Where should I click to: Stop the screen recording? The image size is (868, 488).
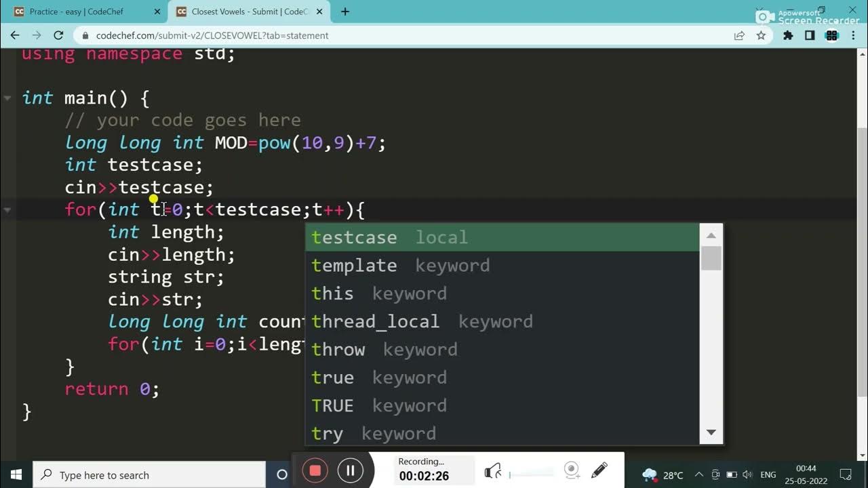[x=315, y=470]
